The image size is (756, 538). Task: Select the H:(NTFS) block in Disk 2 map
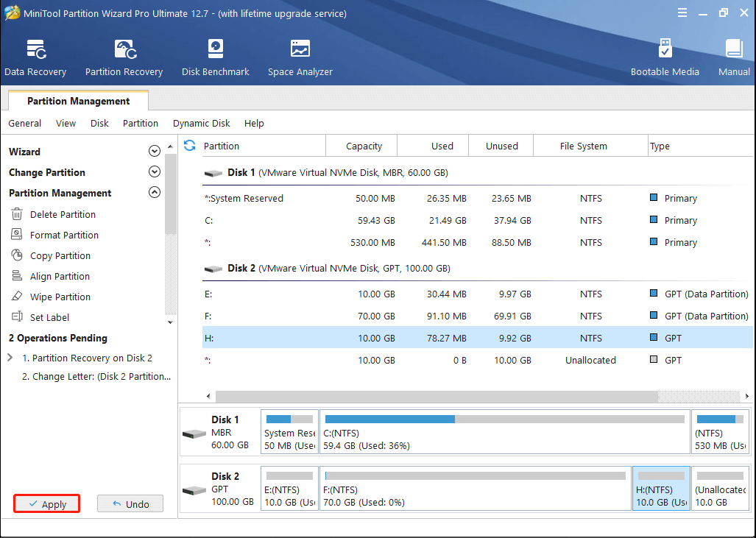pyautogui.click(x=661, y=488)
